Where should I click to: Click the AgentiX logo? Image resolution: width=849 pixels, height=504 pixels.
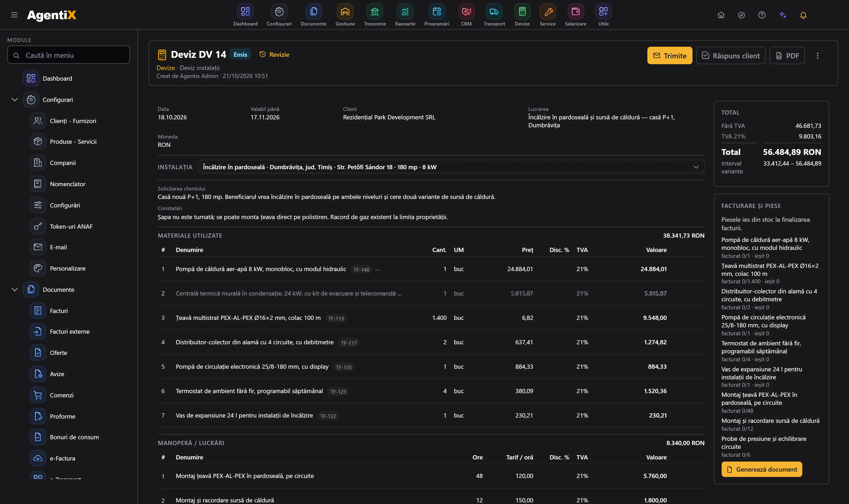tap(52, 15)
